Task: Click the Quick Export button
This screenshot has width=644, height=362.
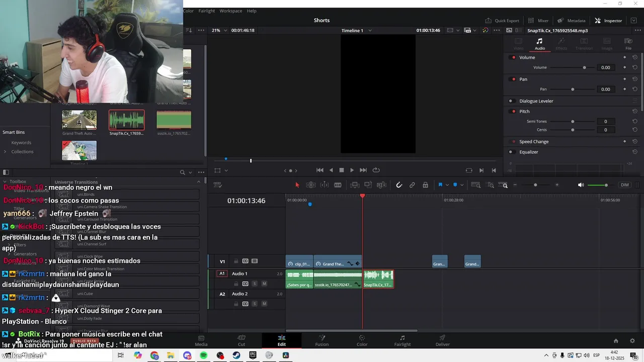Action: (x=502, y=21)
